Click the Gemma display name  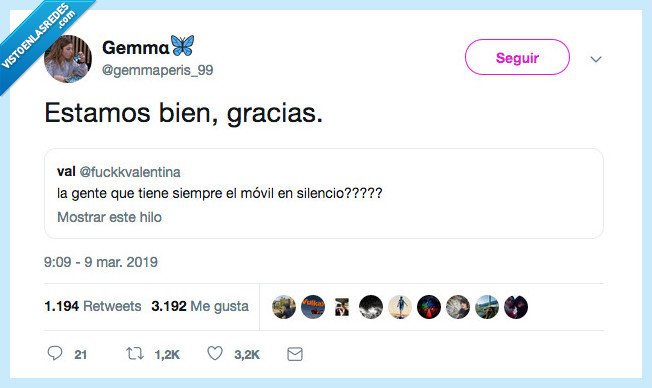pos(136,48)
